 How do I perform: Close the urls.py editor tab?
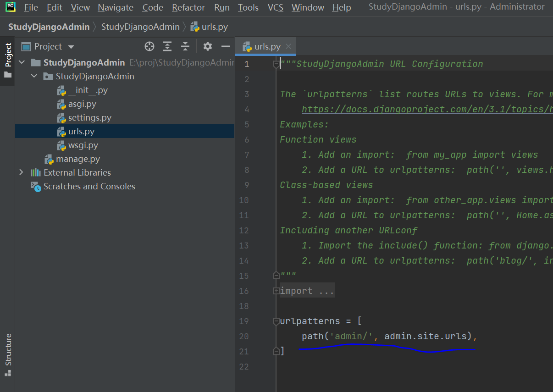288,46
